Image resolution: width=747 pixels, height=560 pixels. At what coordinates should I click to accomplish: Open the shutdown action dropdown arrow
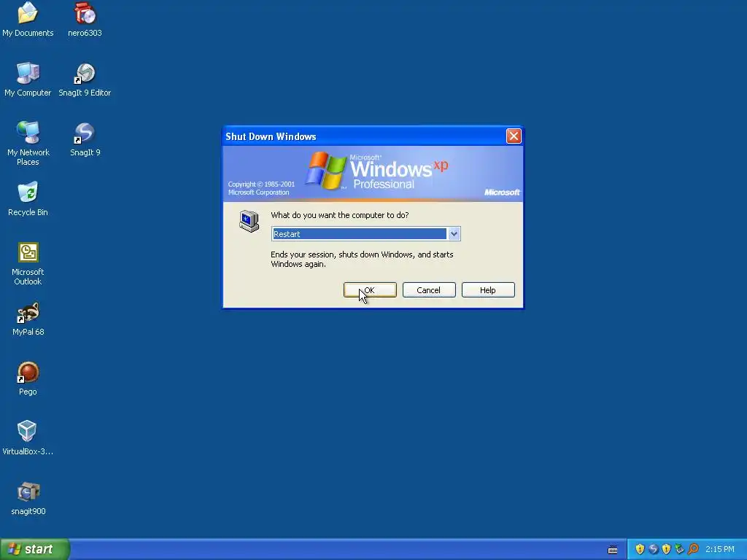coord(454,234)
